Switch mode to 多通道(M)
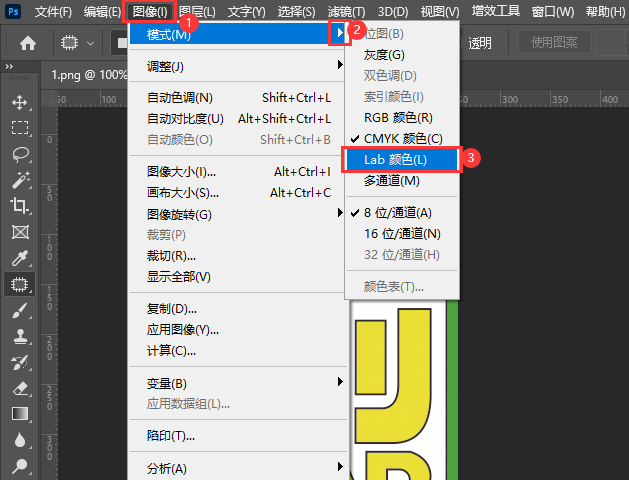Viewport: 629px width, 480px height. pyautogui.click(x=402, y=180)
